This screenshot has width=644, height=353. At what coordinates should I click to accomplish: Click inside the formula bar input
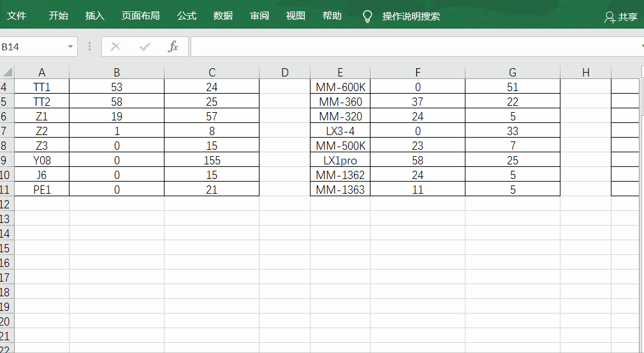[414, 47]
